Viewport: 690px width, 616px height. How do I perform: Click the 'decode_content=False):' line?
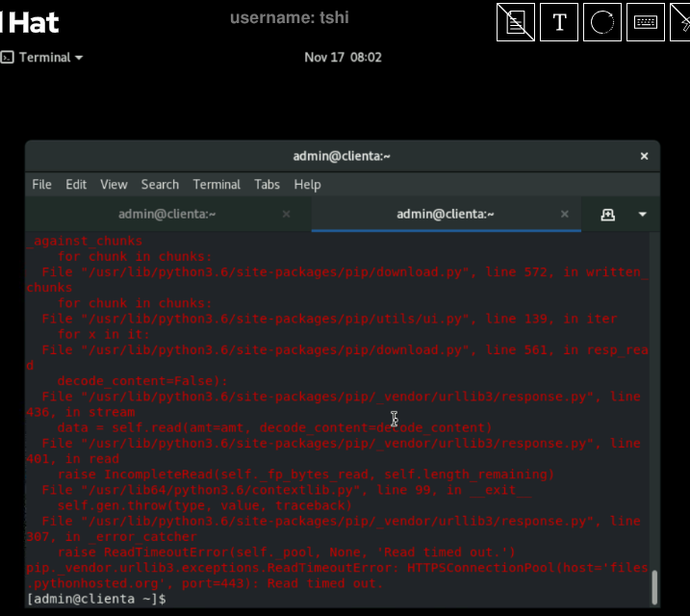point(142,381)
